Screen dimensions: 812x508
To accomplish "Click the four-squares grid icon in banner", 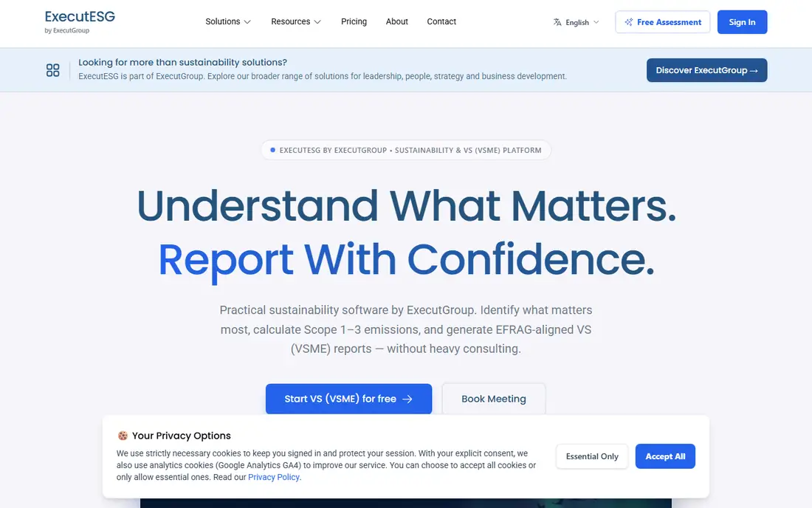I will [53, 70].
